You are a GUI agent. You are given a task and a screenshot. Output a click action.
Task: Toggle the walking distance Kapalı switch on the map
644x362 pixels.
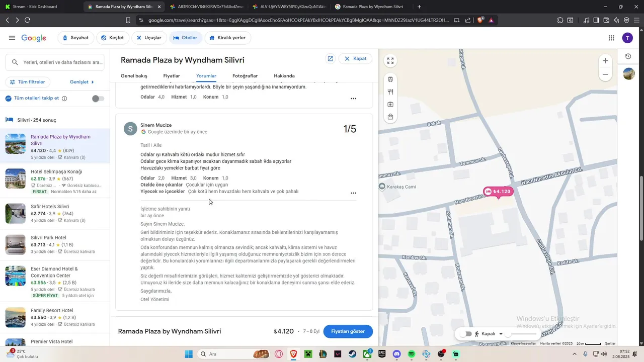466,334
